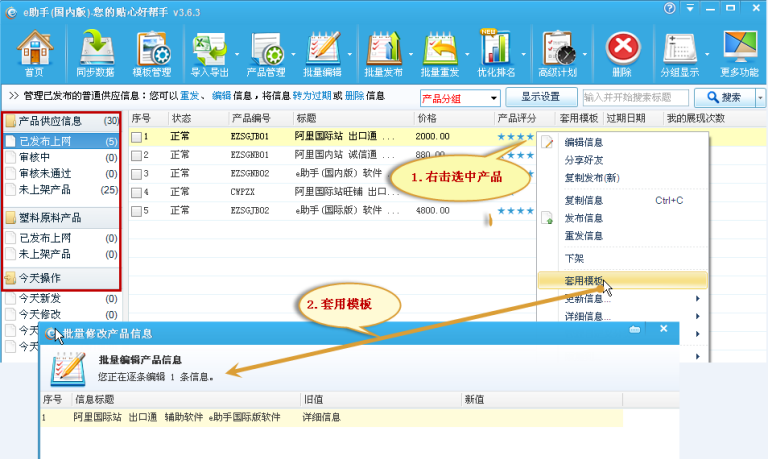
Task: Sort by the 产品评分 column header
Action: [525, 118]
